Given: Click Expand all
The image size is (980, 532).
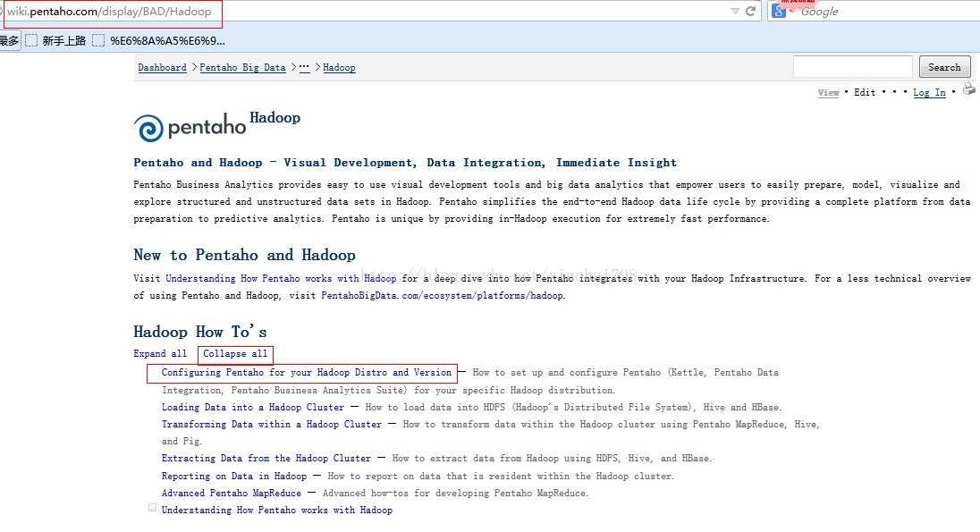Looking at the screenshot, I should coord(160,353).
